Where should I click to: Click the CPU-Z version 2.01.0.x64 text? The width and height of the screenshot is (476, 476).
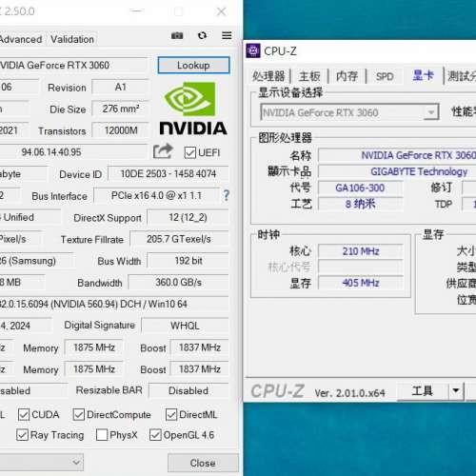pyautogui.click(x=350, y=393)
